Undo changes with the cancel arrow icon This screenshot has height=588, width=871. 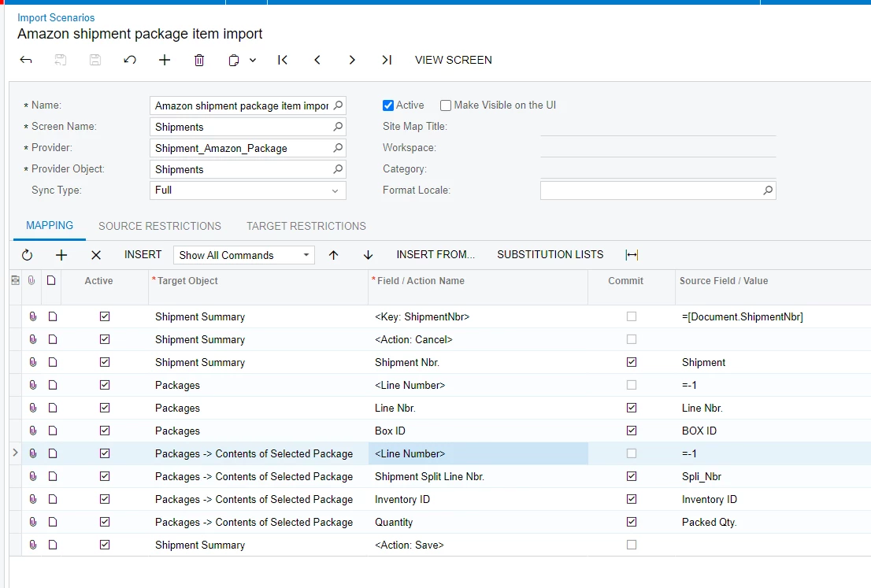[x=130, y=60]
